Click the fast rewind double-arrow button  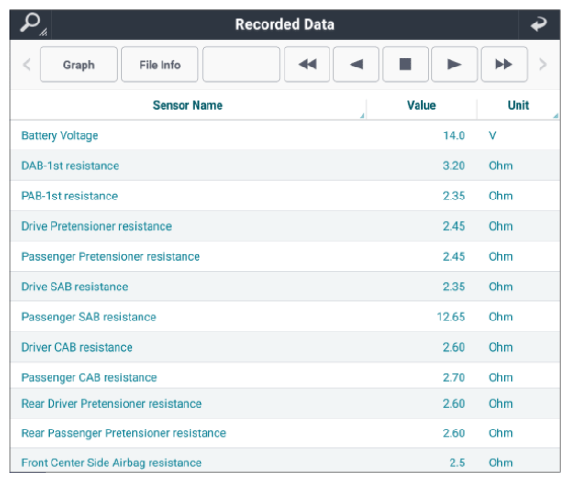307,64
